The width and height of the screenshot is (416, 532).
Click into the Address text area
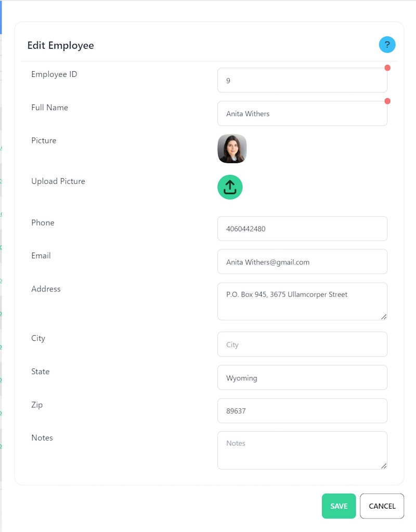pos(302,301)
